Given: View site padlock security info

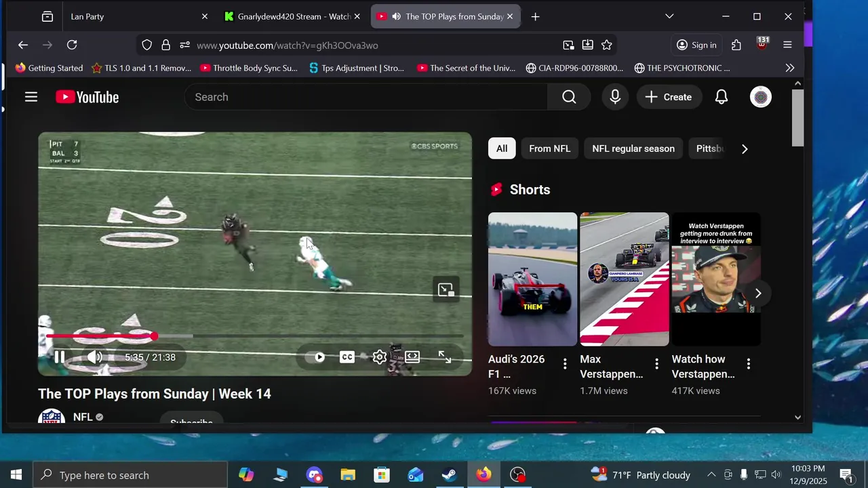Looking at the screenshot, I should (165, 45).
